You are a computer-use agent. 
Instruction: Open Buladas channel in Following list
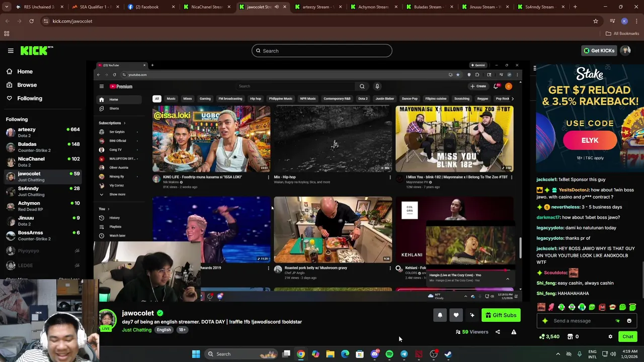click(x=43, y=147)
